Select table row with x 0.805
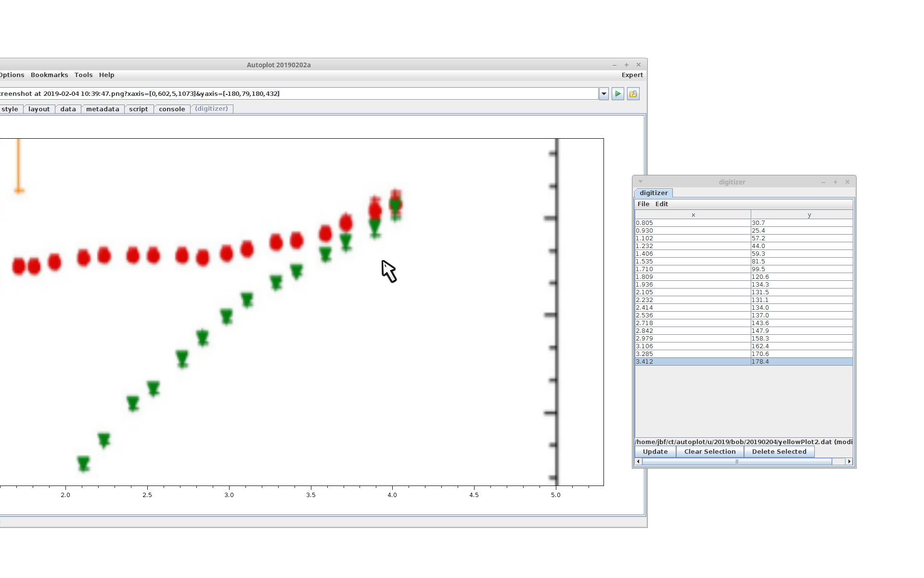924x578 pixels. pos(744,223)
